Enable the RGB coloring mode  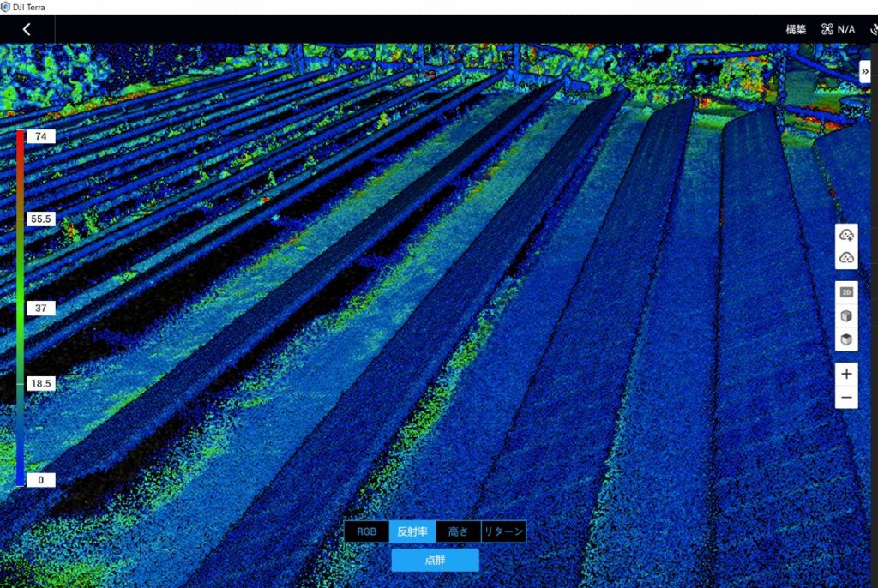click(x=366, y=531)
